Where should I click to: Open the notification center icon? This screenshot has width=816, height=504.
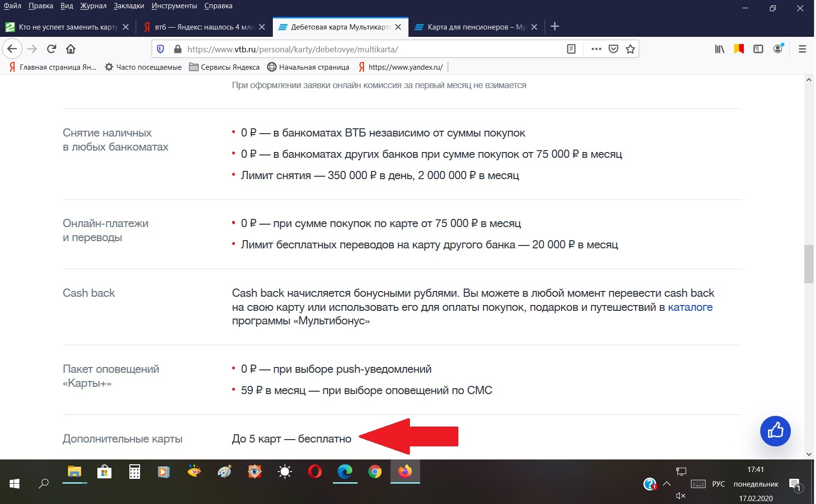coord(796,484)
